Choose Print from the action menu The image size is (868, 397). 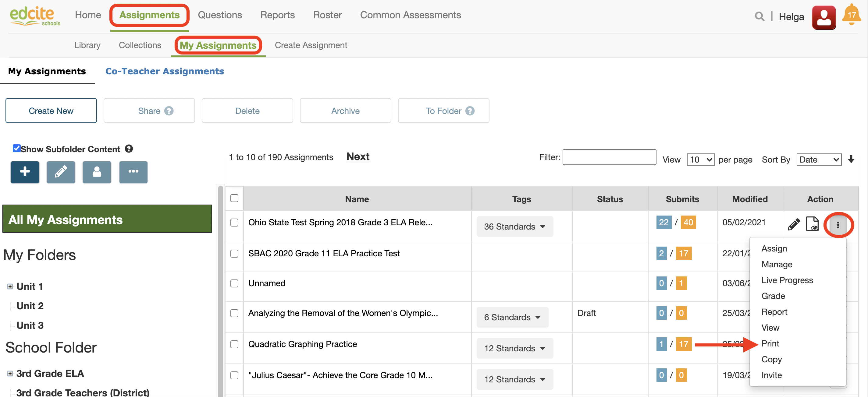pos(770,343)
